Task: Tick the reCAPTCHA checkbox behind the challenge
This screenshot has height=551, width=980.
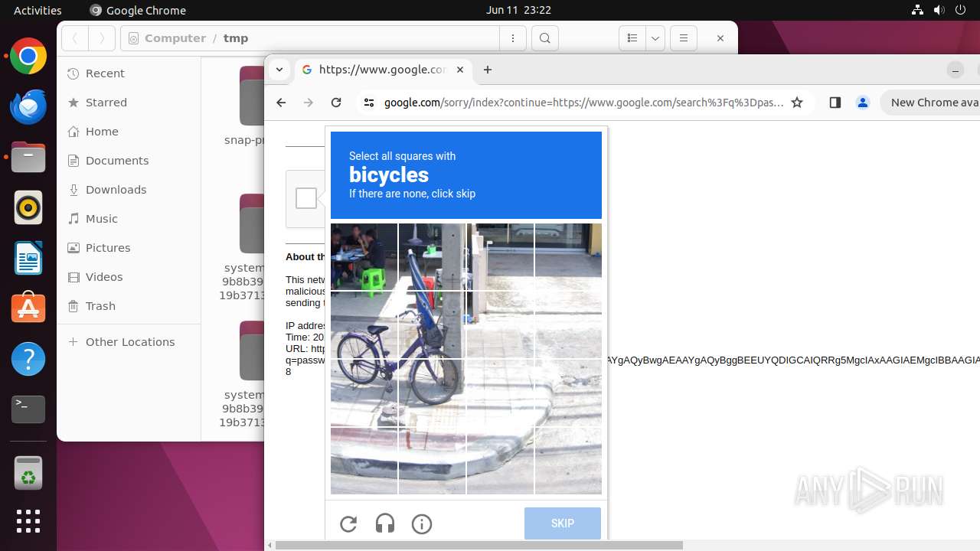Action: click(306, 198)
